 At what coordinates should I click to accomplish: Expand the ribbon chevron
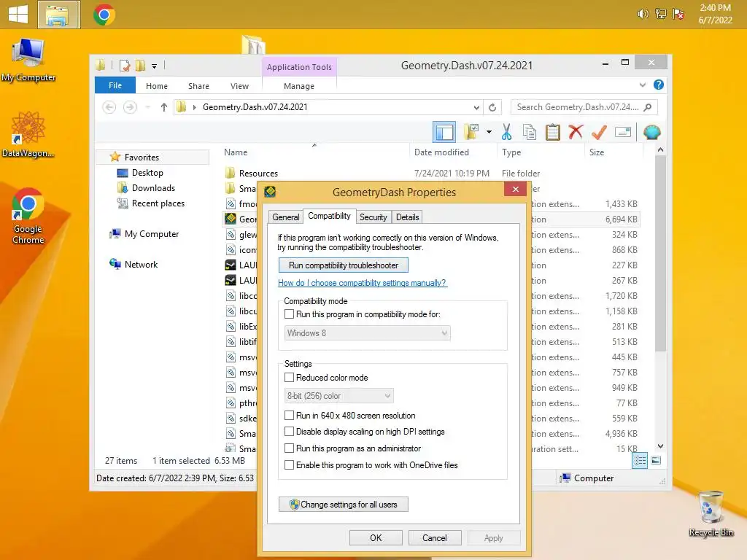click(x=643, y=85)
